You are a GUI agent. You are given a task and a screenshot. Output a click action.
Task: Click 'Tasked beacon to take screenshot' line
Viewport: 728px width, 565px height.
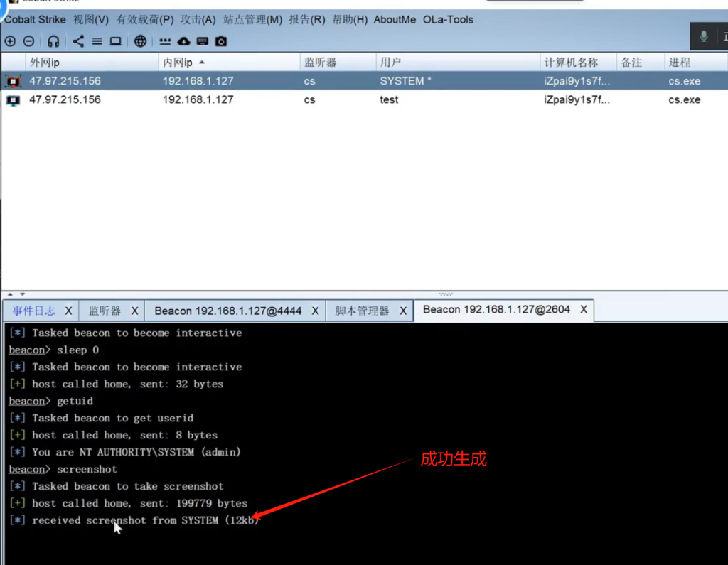pyautogui.click(x=117, y=487)
